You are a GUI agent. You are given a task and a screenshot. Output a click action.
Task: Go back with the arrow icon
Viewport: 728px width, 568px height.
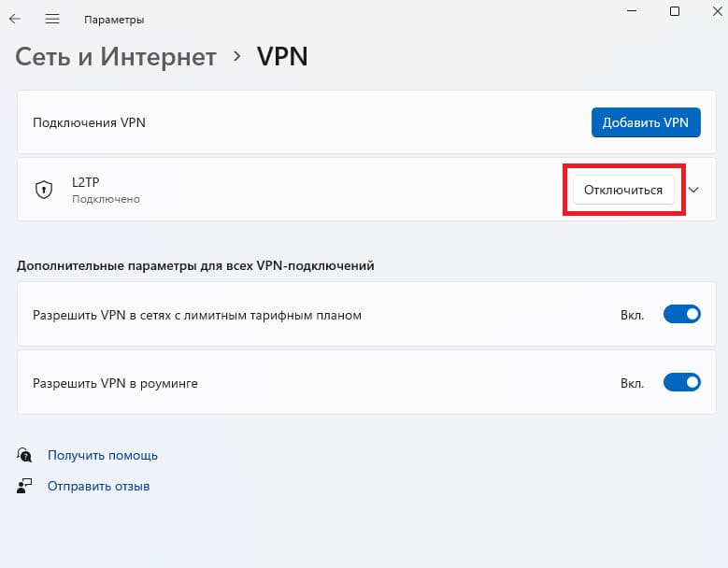tap(15, 19)
